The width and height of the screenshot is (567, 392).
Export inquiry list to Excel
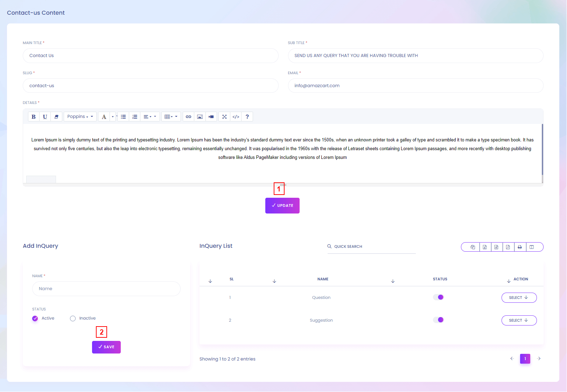[485, 247]
